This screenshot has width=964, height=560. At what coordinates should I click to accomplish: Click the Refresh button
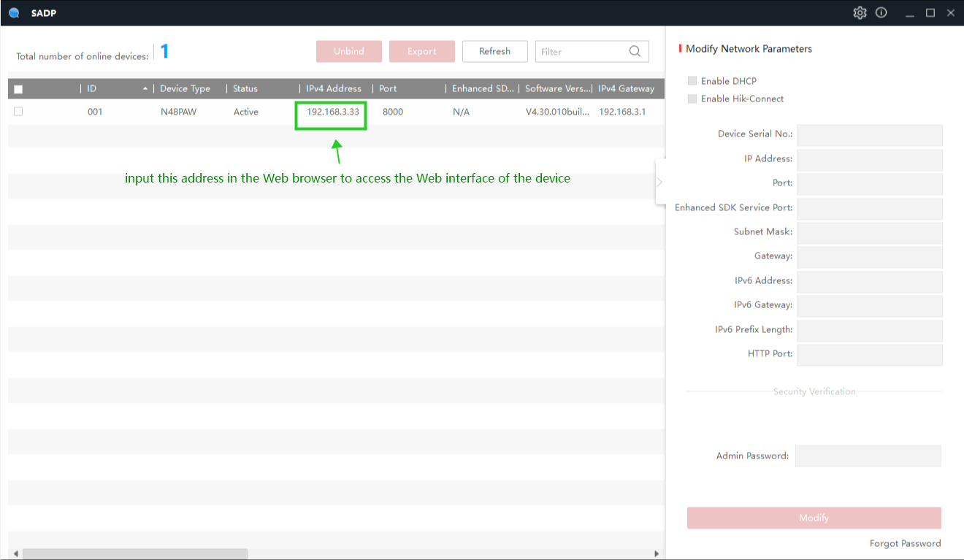494,51
